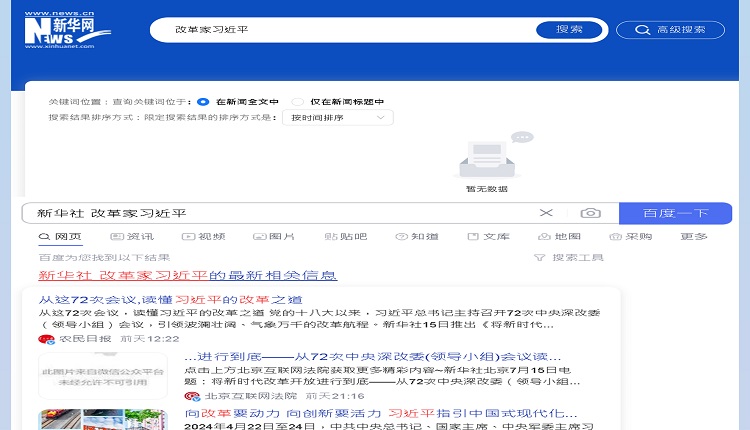Switch to the 贴贴吧 tab
The image size is (750, 430).
pyautogui.click(x=345, y=236)
